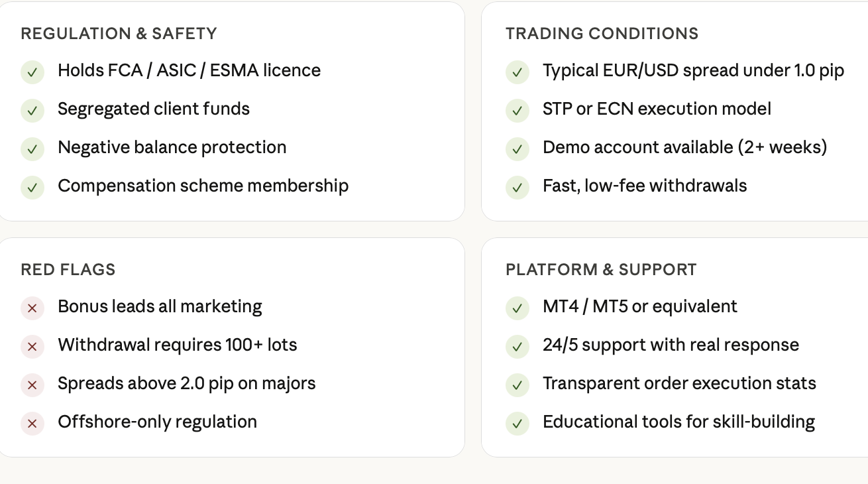This screenshot has width=868, height=484.
Task: Click the X icon for Offshore-only regulation
Action: click(32, 423)
